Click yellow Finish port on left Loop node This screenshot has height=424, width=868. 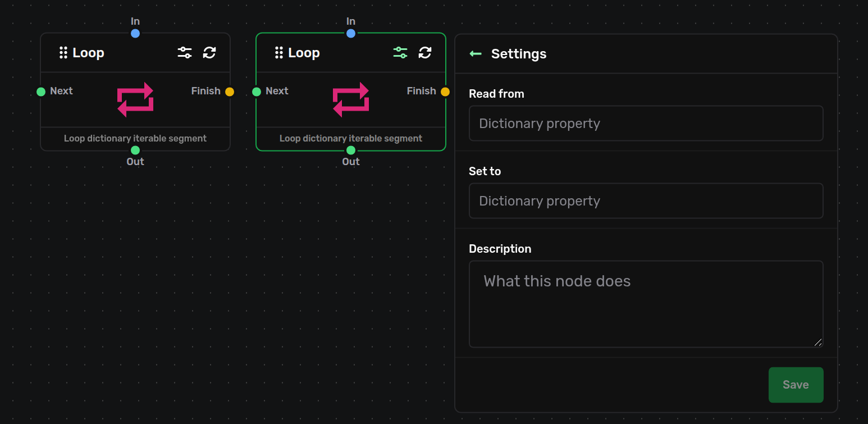point(230,92)
